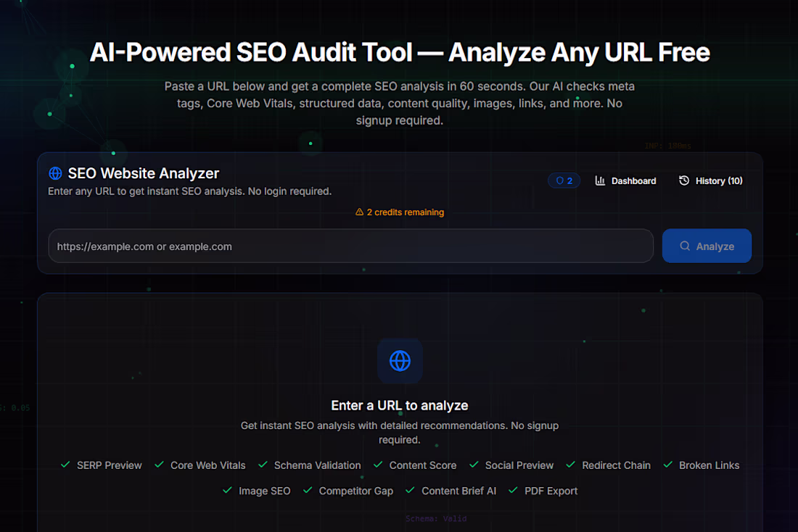
Task: Click 'Enter any URL to get instant SEO analysis' subtitle
Action: [189, 191]
